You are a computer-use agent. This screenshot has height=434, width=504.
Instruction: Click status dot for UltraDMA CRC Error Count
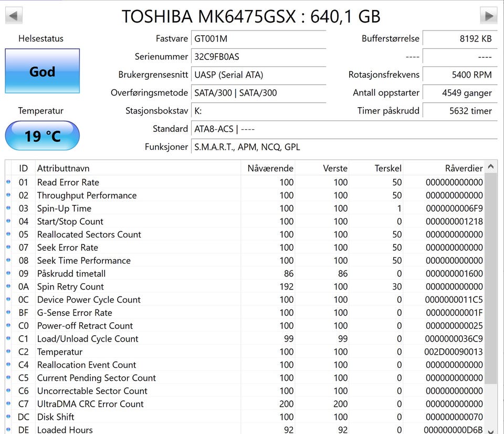pos(8,404)
